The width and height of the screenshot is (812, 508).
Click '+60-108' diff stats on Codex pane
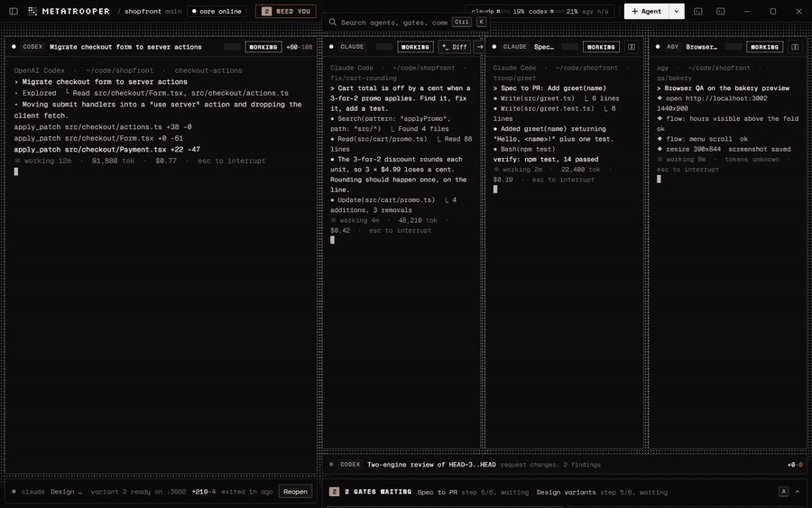300,47
